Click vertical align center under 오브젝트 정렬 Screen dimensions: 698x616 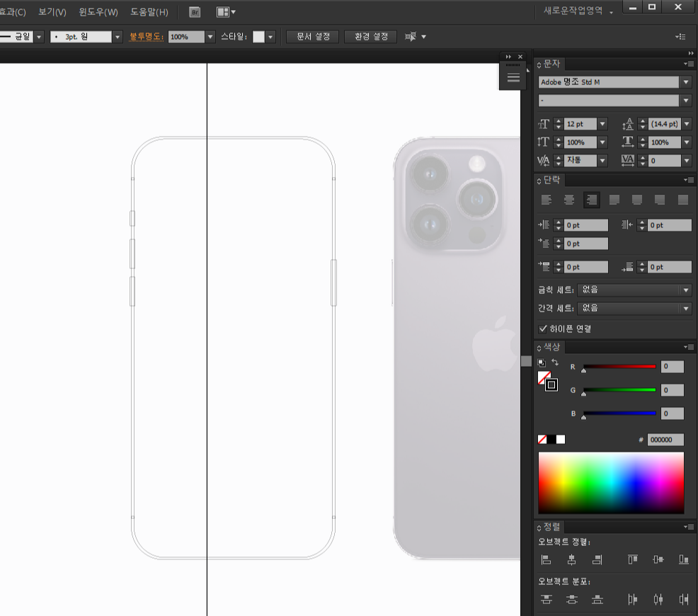pos(658,560)
